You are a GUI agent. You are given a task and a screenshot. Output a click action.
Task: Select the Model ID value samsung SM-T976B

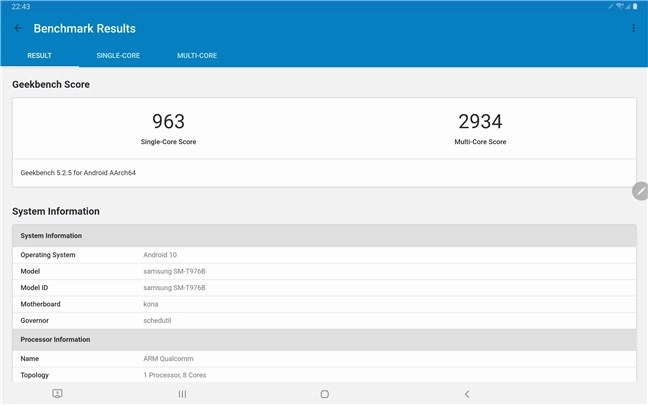174,288
